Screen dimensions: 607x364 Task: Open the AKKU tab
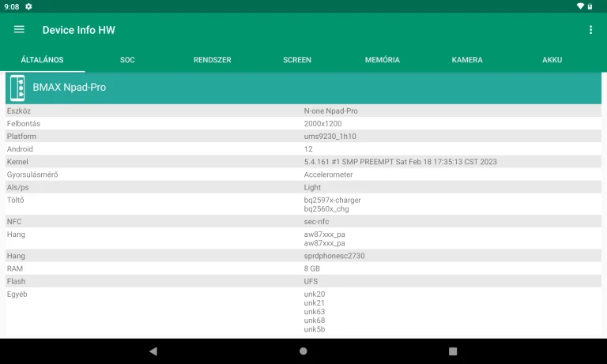coord(552,59)
